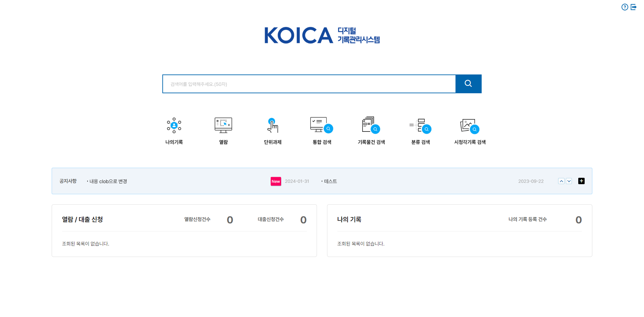The image size is (644, 317).
Task: Click the red New badge
Action: pyautogui.click(x=276, y=181)
